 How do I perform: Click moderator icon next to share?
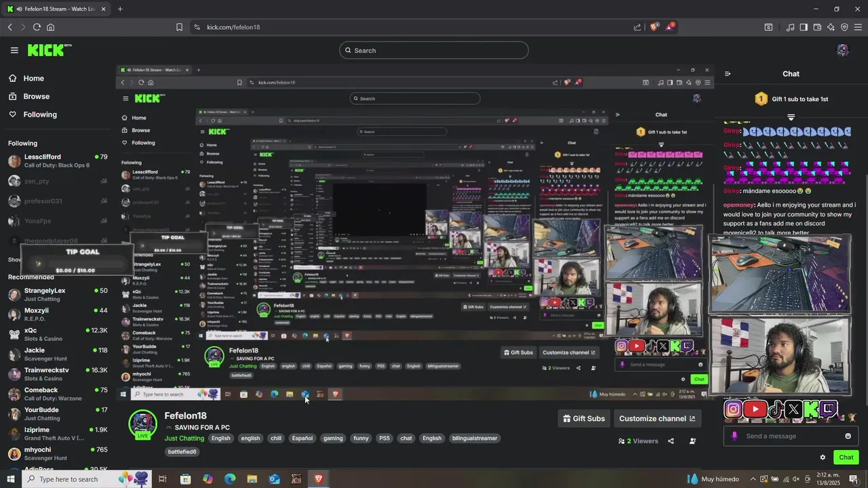point(692,441)
